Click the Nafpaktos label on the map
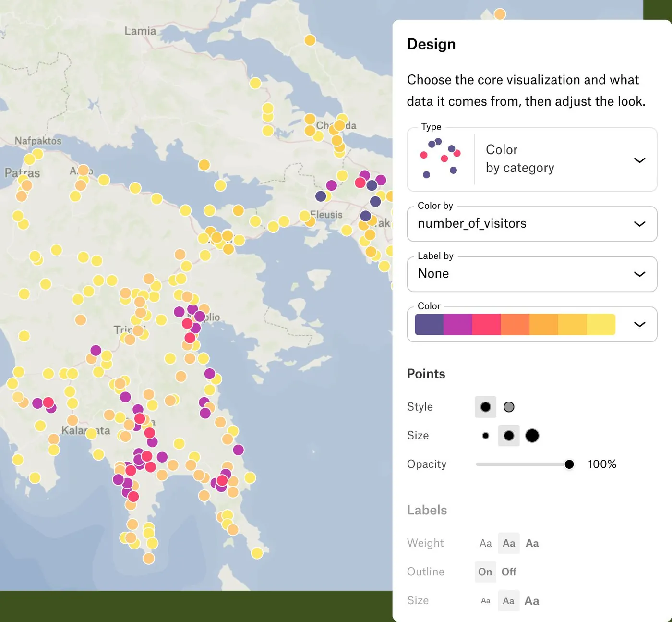Viewport: 672px width, 622px height. (38, 141)
